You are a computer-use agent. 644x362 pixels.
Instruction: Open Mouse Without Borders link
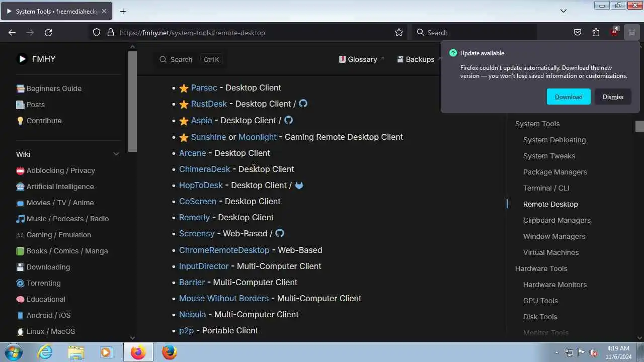[x=224, y=298]
